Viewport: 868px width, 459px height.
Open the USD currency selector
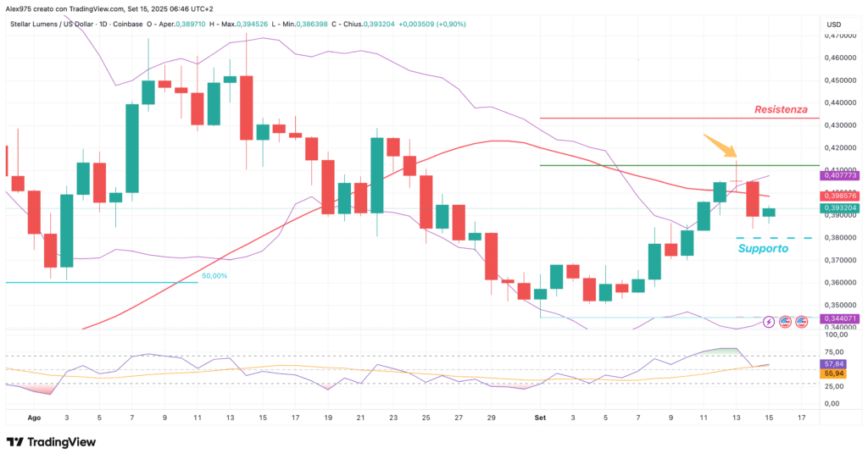(834, 25)
